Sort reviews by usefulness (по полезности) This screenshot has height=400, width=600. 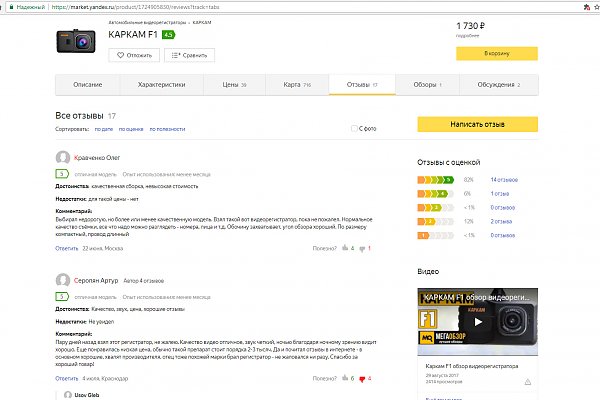166,130
